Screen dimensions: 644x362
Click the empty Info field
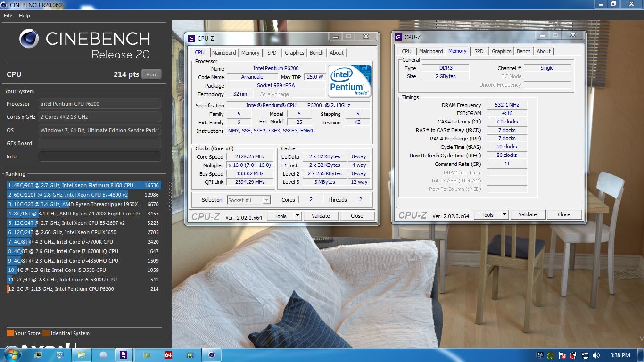pyautogui.click(x=99, y=156)
